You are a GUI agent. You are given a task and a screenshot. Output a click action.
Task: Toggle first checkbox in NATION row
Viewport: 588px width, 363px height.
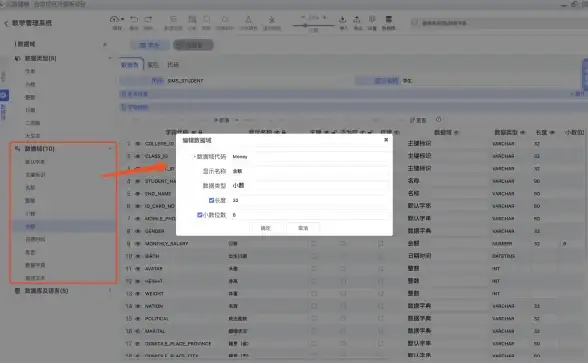[x=314, y=306]
